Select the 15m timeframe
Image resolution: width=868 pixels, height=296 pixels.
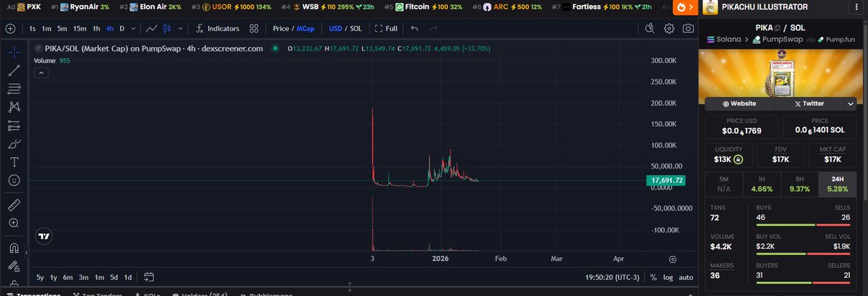coord(80,29)
